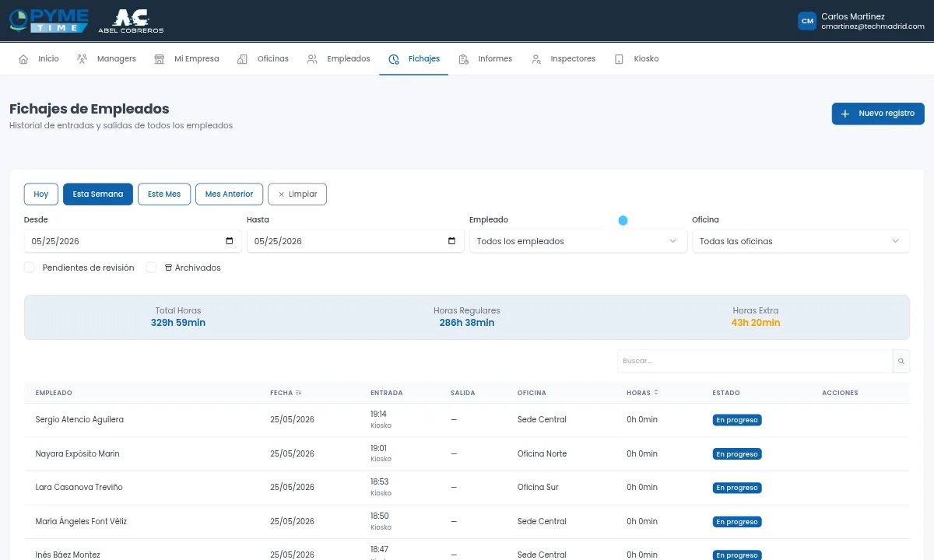Click the Empleados users icon
The image size is (934, 560).
tap(312, 59)
